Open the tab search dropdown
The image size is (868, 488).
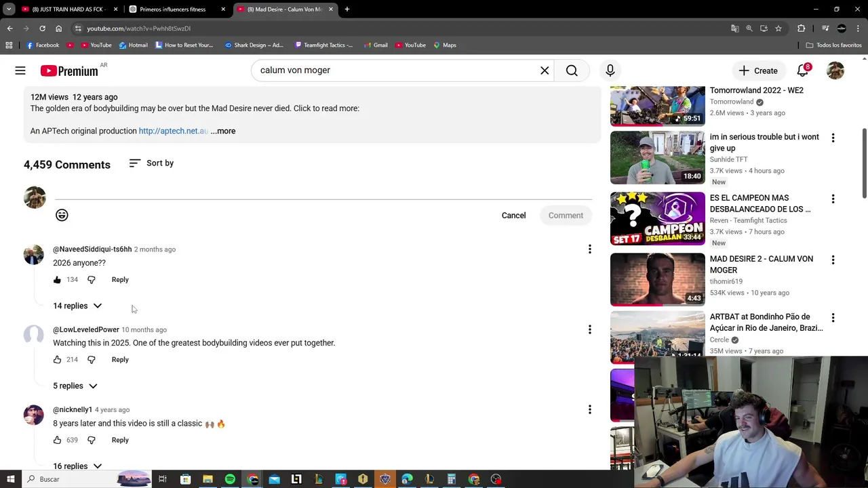click(9, 9)
